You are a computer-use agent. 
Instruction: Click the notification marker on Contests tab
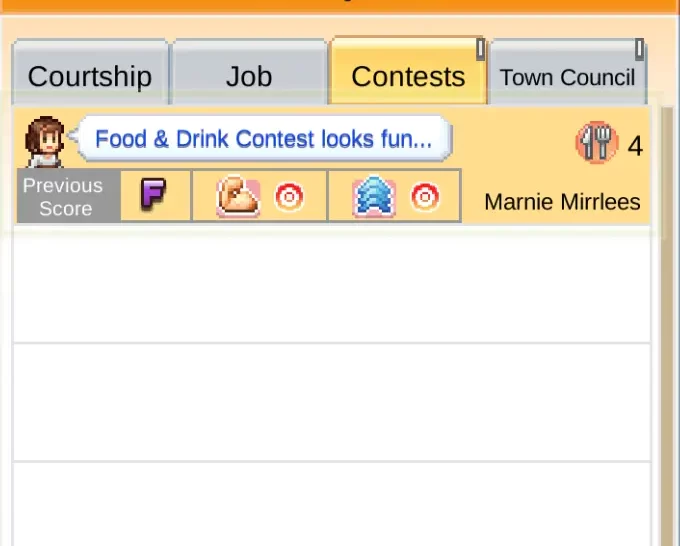[x=480, y=49]
